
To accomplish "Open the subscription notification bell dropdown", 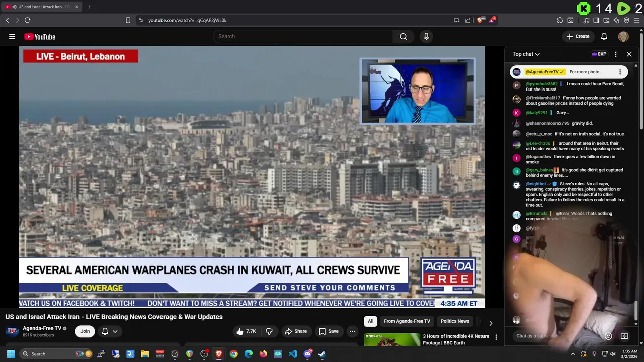I will 110,331.
